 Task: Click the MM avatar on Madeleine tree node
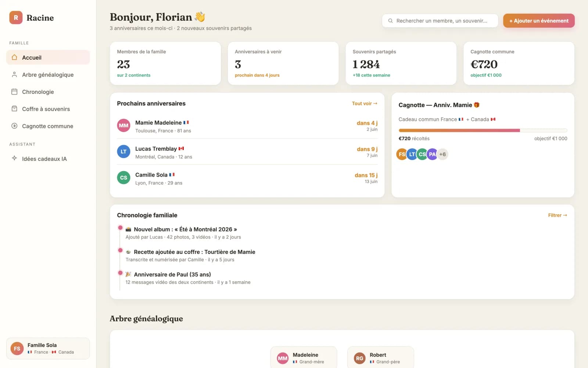[283, 358]
